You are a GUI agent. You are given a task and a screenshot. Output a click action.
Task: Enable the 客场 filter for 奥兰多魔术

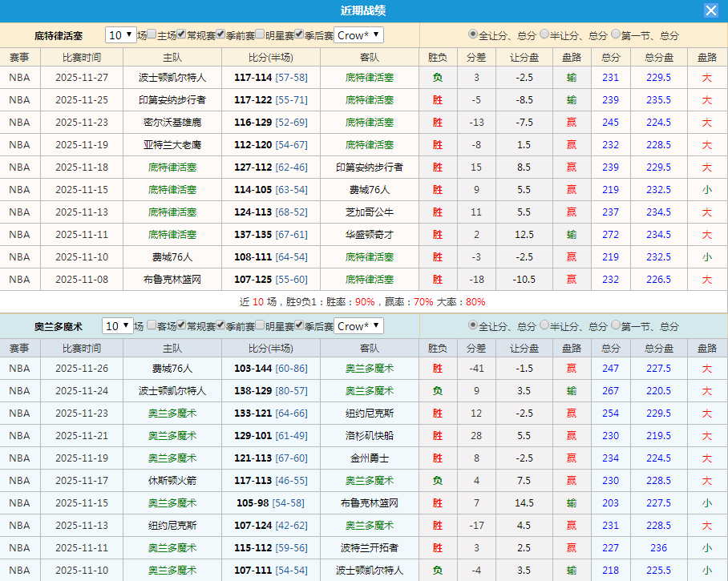150,326
